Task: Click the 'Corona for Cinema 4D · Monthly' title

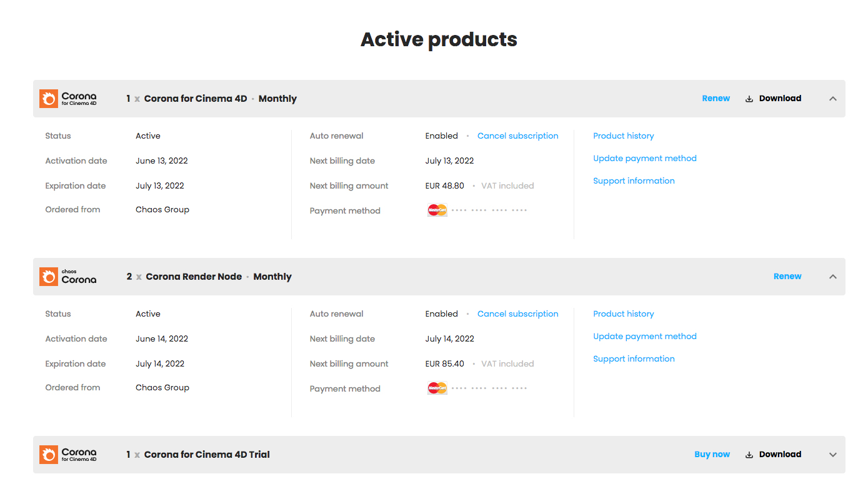Action: [221, 99]
